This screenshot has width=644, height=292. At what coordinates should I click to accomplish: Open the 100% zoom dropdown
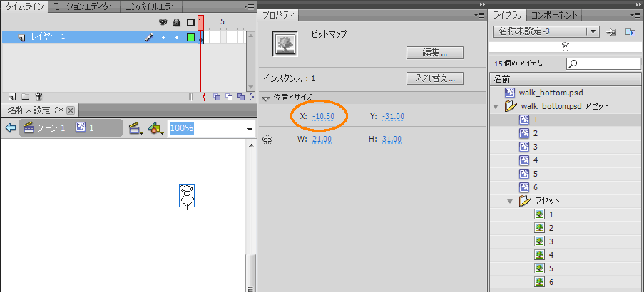point(250,129)
